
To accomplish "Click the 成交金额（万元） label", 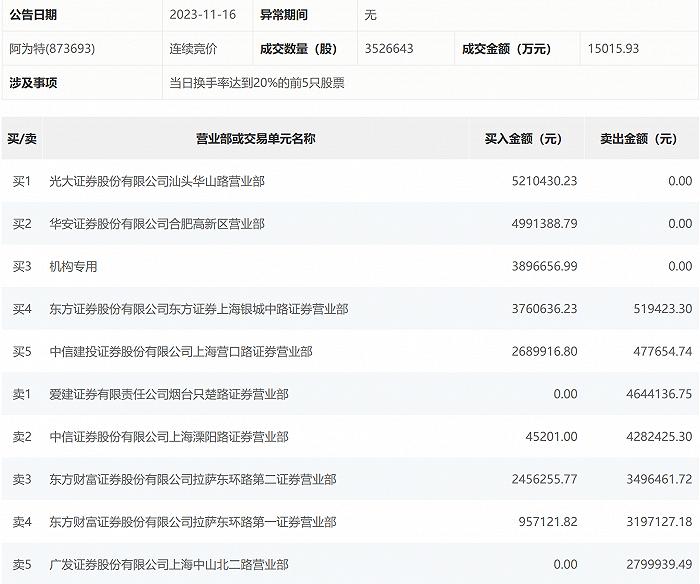I will click(x=506, y=48).
